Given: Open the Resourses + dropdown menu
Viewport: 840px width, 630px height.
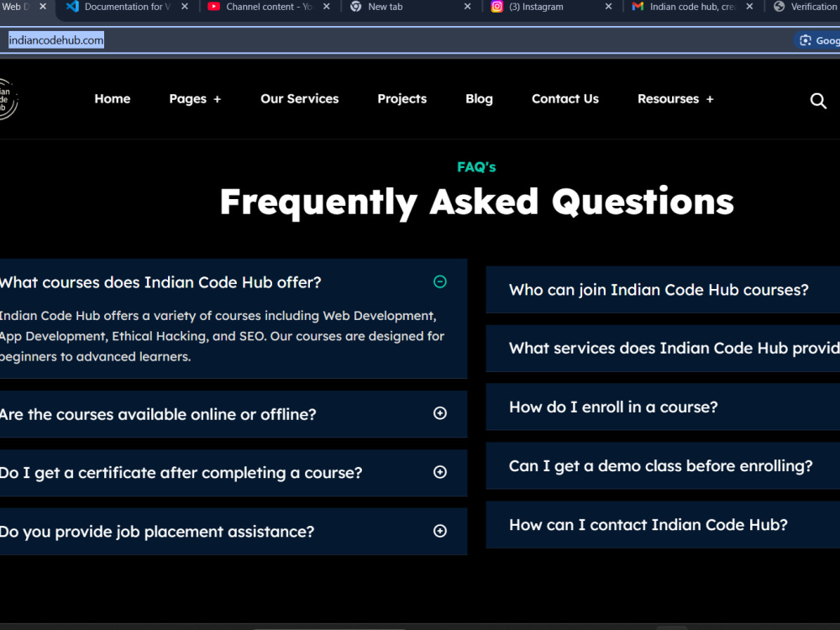Looking at the screenshot, I should [x=675, y=99].
